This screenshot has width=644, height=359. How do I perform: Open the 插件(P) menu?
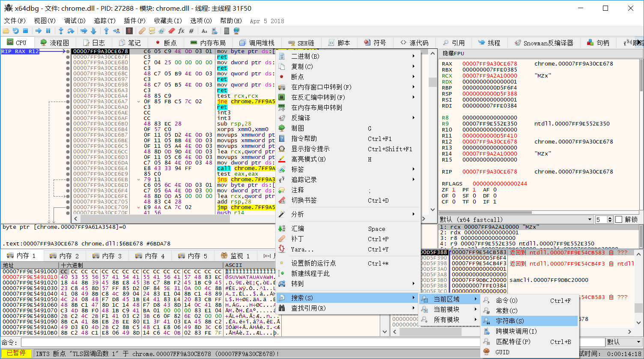[x=134, y=21]
